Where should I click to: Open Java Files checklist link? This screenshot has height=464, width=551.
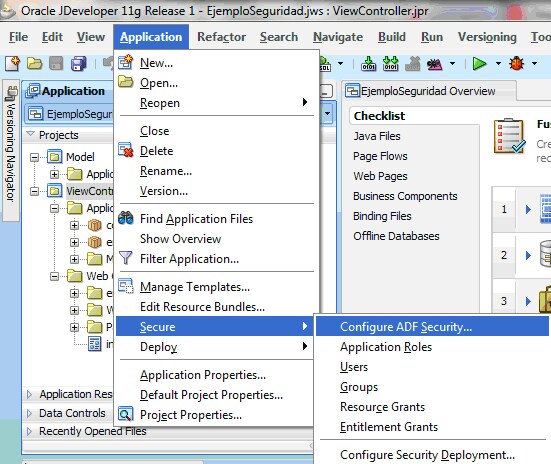[377, 136]
